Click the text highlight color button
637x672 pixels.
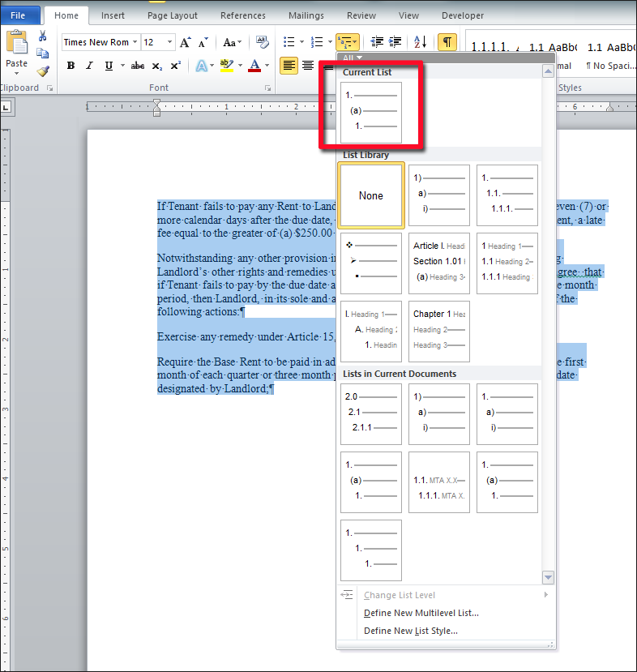click(227, 66)
